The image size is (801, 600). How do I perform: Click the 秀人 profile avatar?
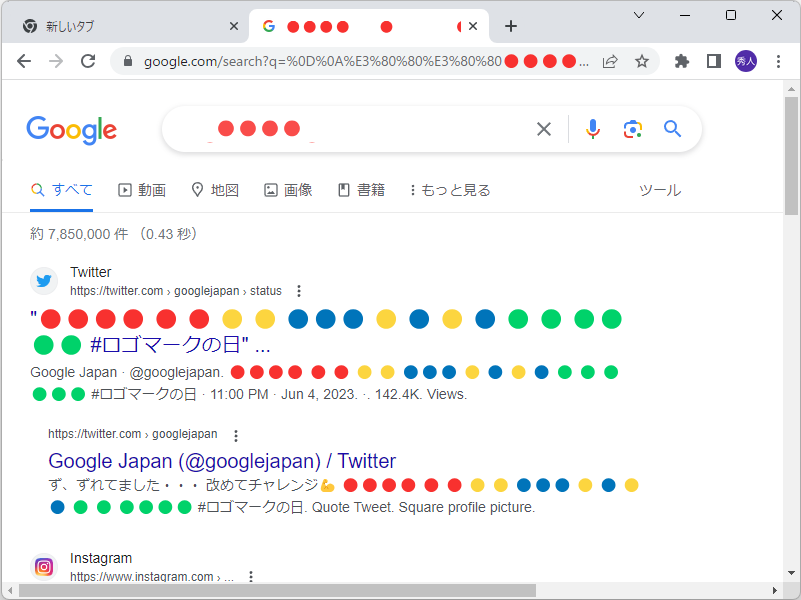[x=747, y=61]
